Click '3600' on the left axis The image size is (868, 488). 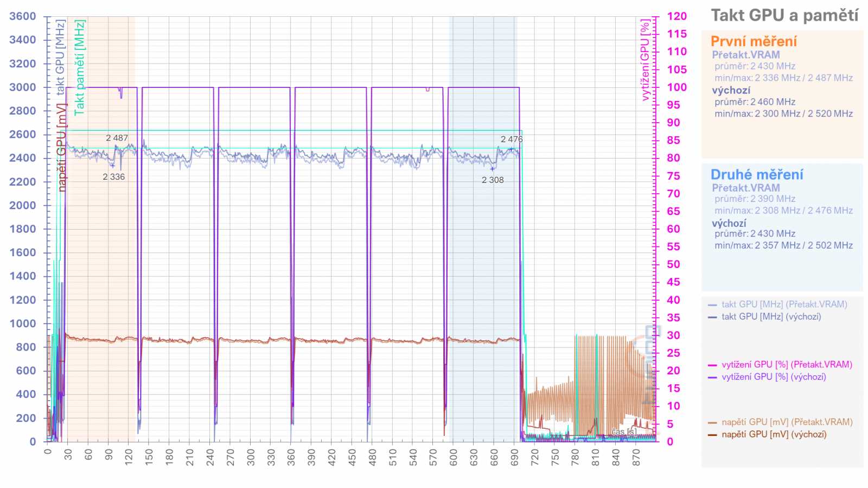point(23,16)
